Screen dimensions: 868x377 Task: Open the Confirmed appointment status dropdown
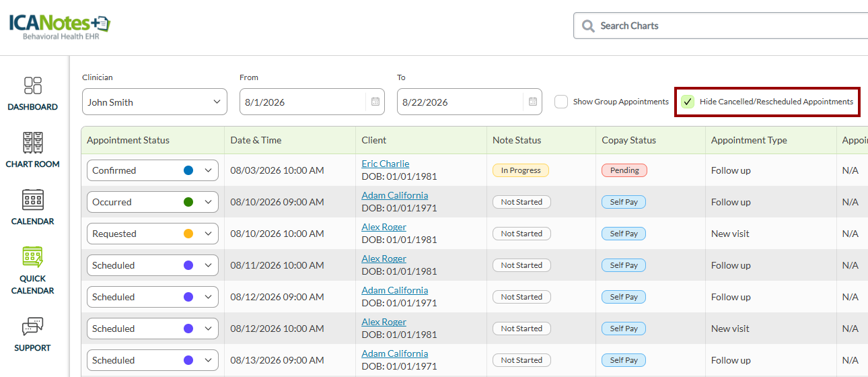(x=153, y=170)
